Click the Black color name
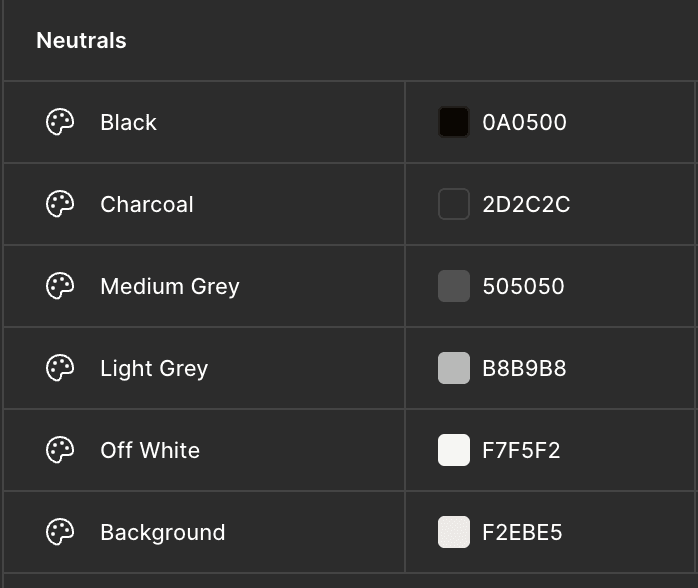Image resolution: width=698 pixels, height=588 pixels. click(129, 122)
